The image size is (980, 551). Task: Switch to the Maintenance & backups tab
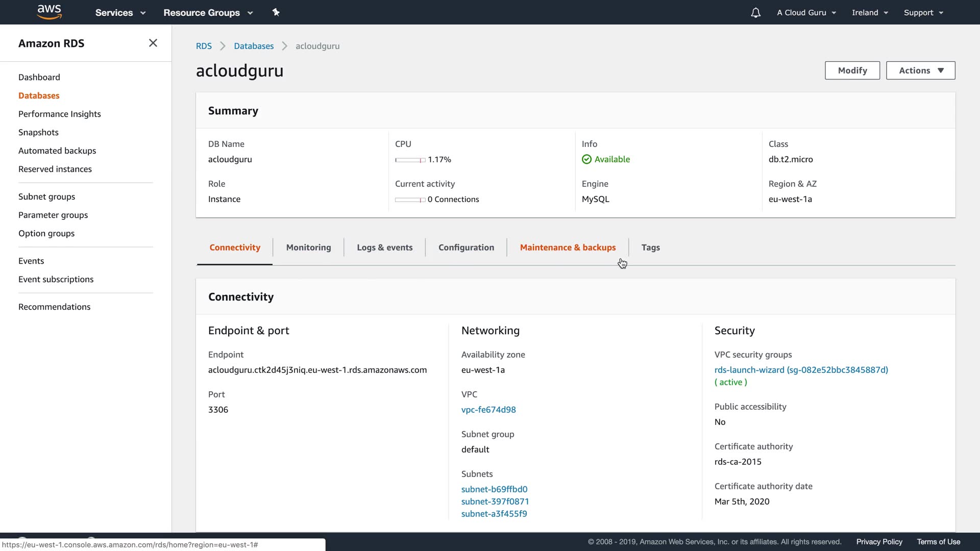click(568, 247)
